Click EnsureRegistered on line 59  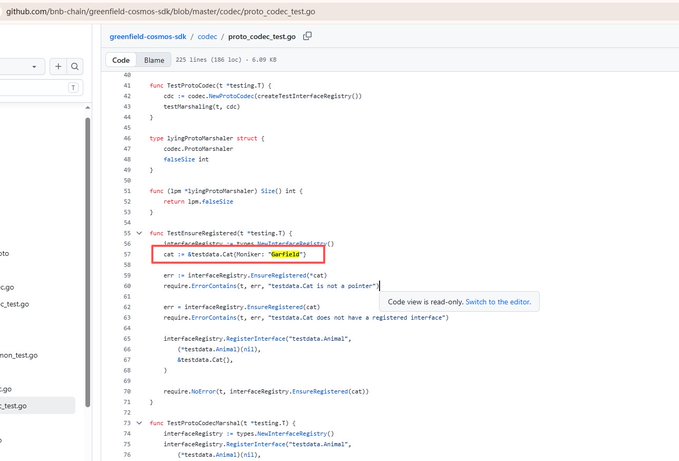[x=278, y=275]
